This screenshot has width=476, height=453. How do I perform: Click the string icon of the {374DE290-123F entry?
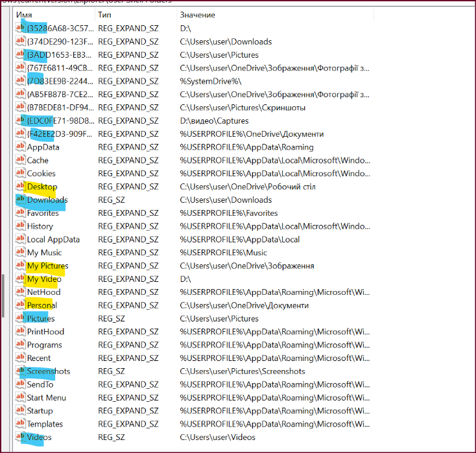[x=20, y=41]
